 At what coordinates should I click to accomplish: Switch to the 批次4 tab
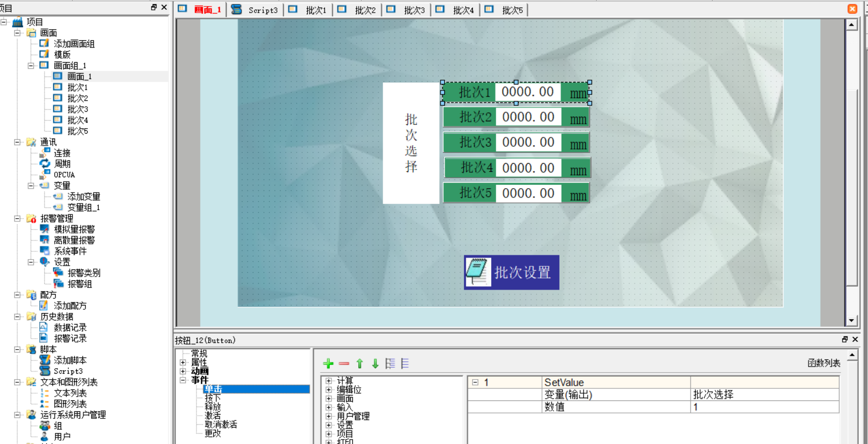click(x=455, y=10)
